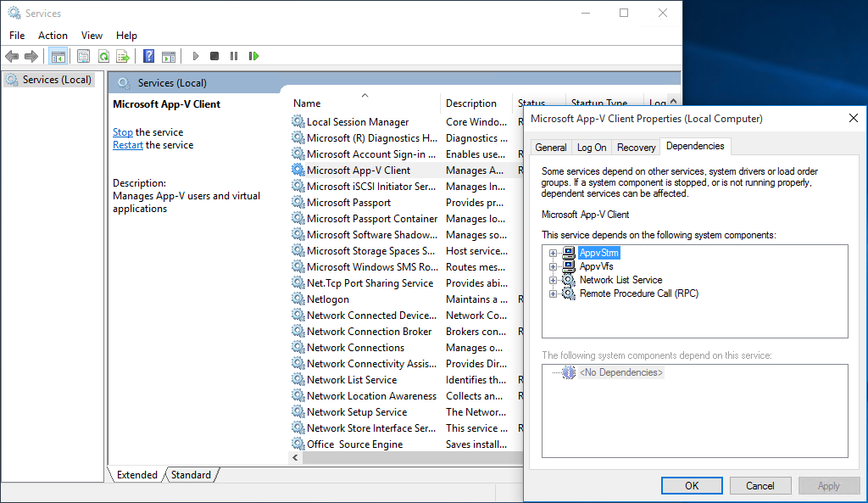Expand the Remote Procedure Call (RPC) node
This screenshot has height=503, width=868.
point(553,294)
